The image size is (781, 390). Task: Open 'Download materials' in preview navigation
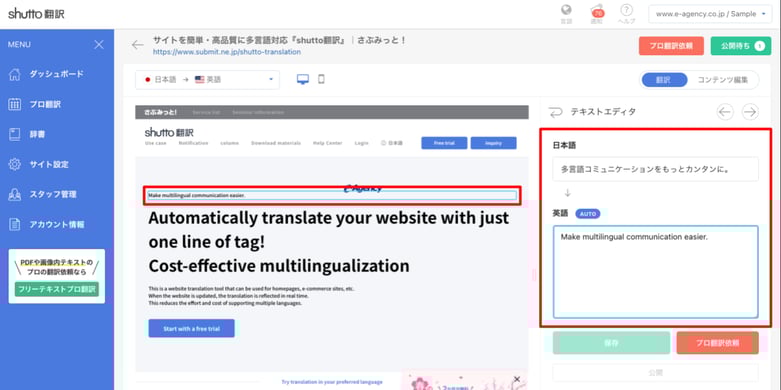click(x=275, y=143)
